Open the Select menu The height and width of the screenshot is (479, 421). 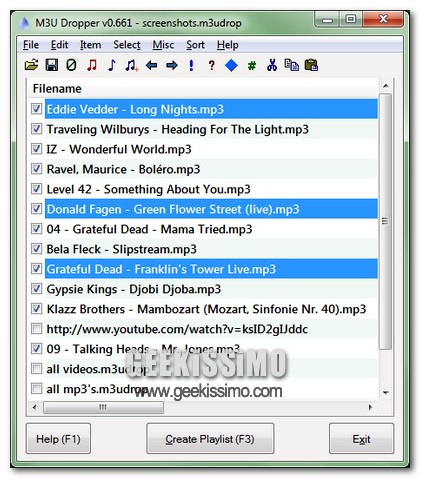(127, 45)
